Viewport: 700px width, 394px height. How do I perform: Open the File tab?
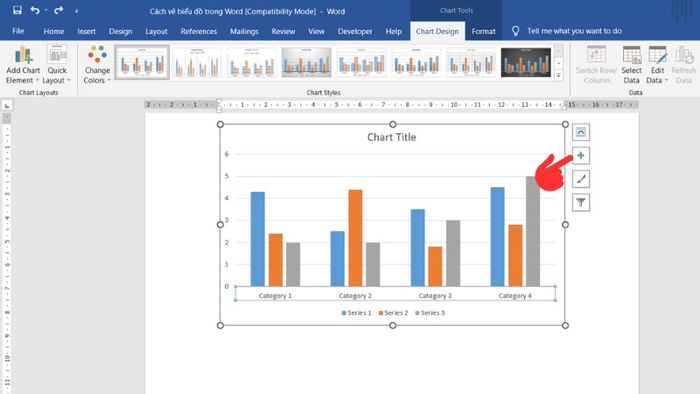point(18,31)
